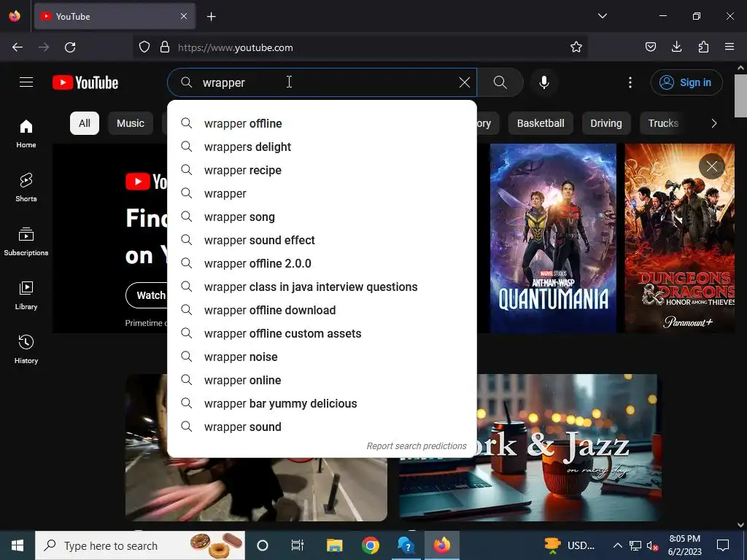Viewport: 747px width, 560px height.
Task: Open the tracking protection shield icon
Action: pyautogui.click(x=144, y=47)
